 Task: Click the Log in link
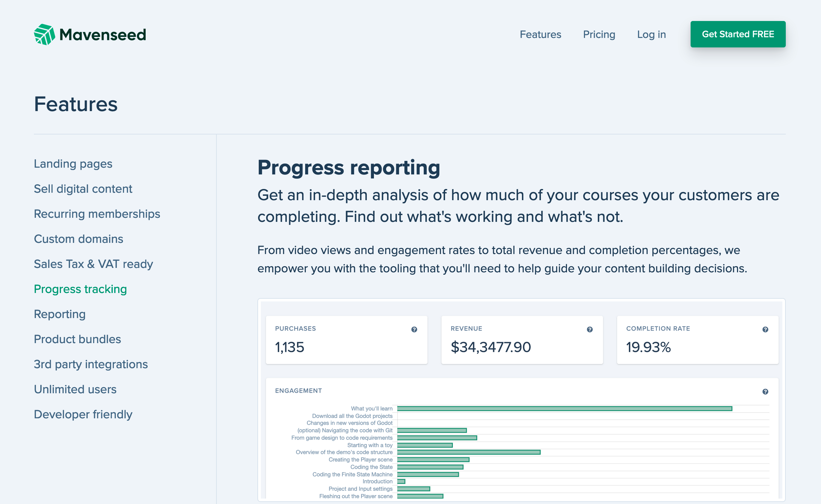click(651, 34)
